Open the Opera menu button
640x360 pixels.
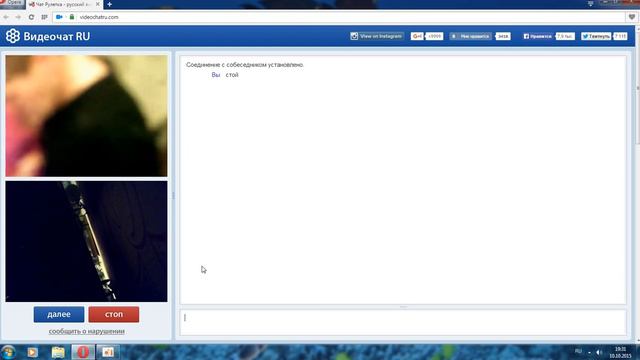pos(12,3)
